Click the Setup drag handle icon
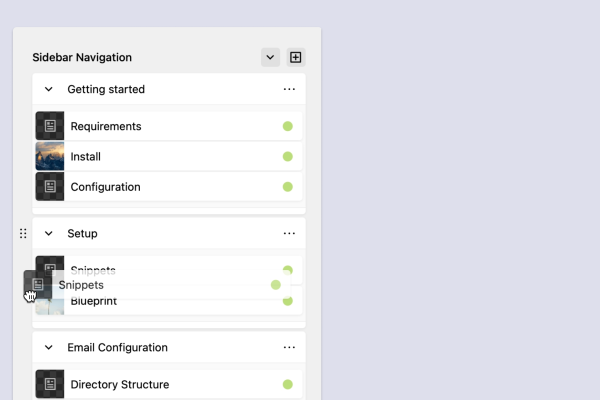Screen dimensions: 600x400 pos(23,233)
